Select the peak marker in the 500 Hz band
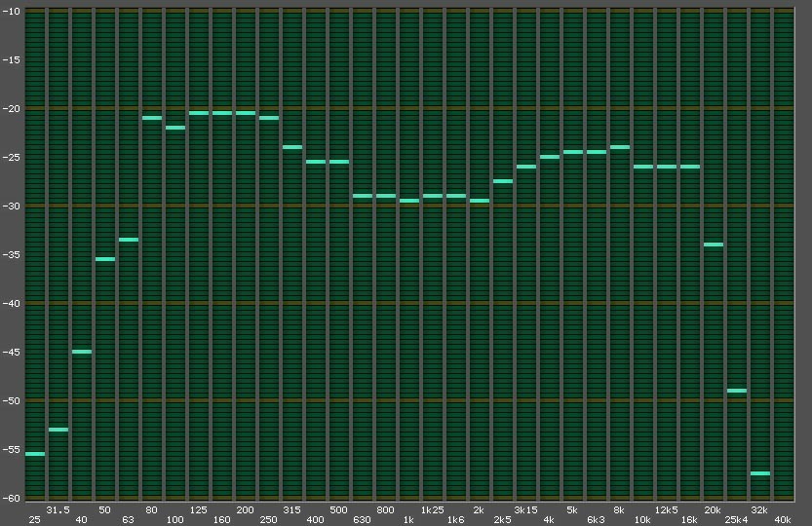Viewport: 812px width, 526px height. (x=339, y=162)
